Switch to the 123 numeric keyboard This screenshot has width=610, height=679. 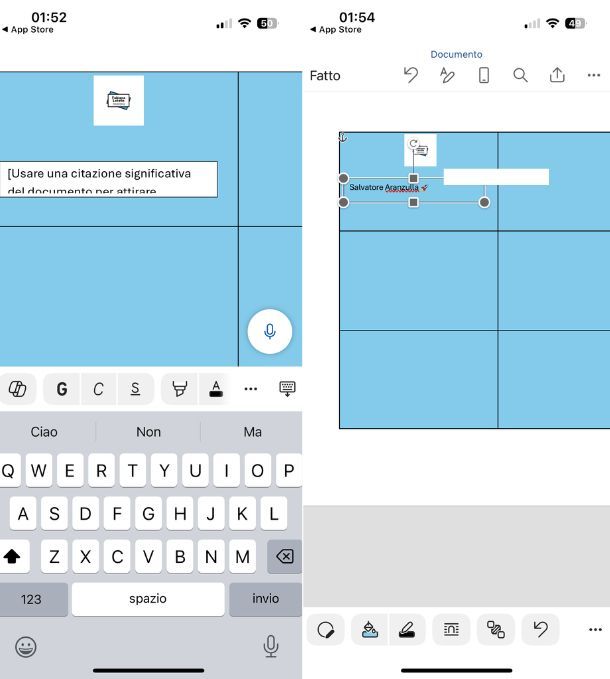pos(31,599)
